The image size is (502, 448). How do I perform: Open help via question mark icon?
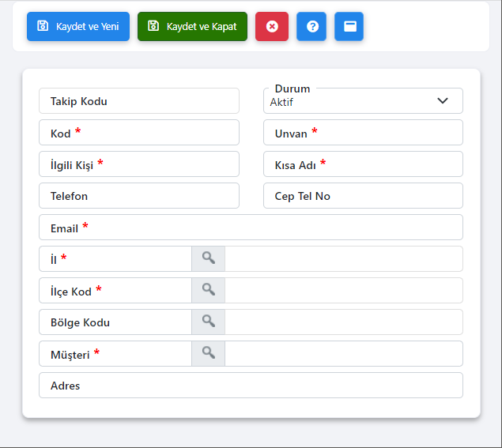point(311,27)
